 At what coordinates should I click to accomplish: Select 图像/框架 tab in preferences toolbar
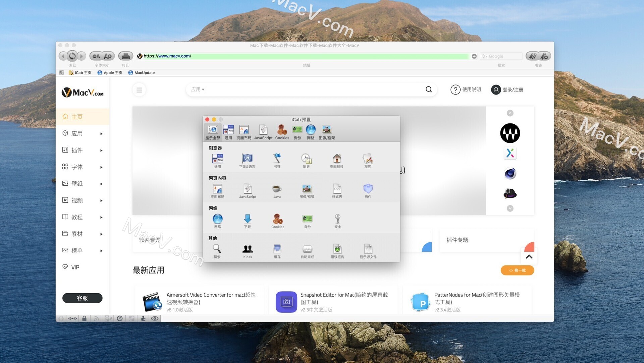point(327,132)
